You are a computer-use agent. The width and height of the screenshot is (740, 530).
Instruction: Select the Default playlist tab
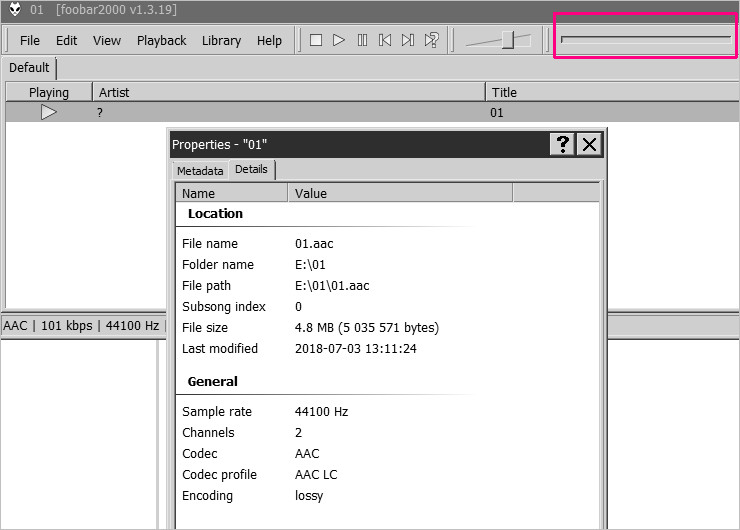(x=29, y=68)
